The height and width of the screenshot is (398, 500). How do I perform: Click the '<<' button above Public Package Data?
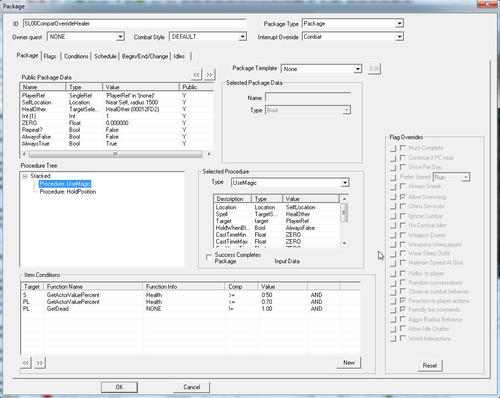pos(197,75)
